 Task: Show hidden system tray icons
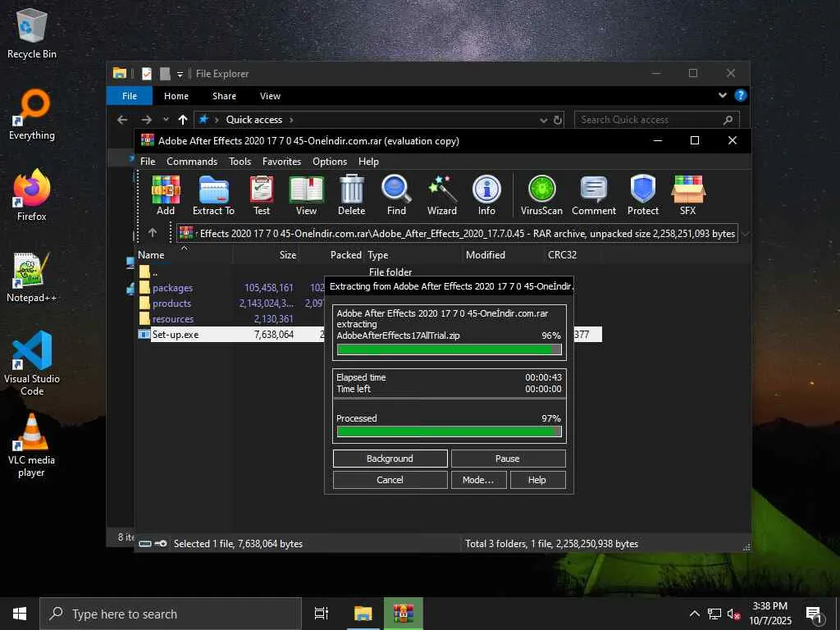(x=694, y=614)
